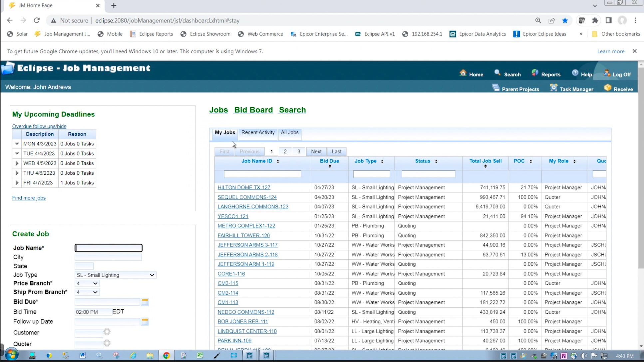Open Follow up Date calendar icon
This screenshot has width=644, height=362.
(x=145, y=322)
